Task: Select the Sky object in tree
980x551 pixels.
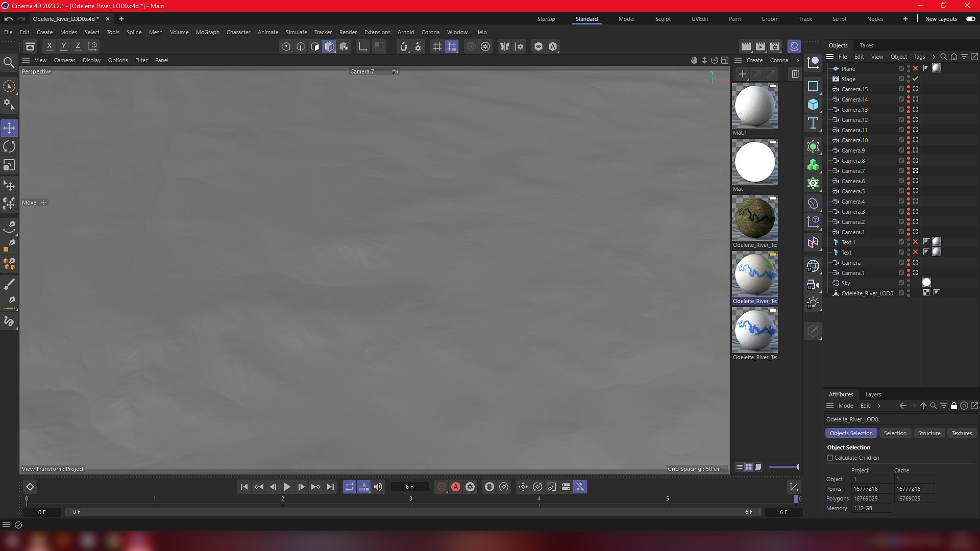Action: pos(846,283)
